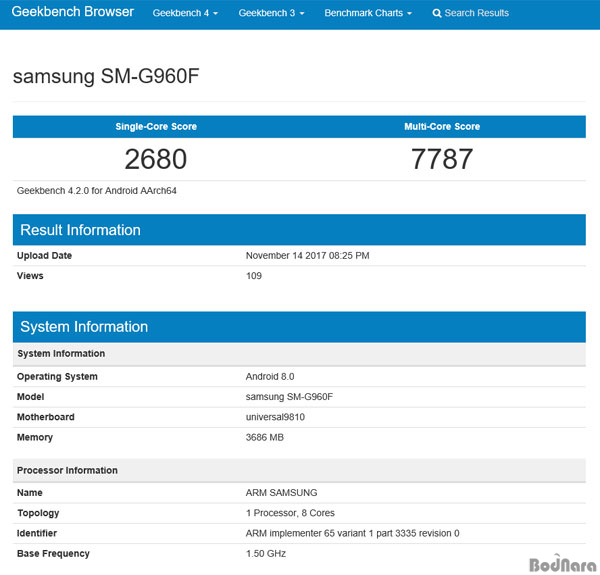The image size is (600, 575).
Task: Click the Views label
Action: [30, 276]
